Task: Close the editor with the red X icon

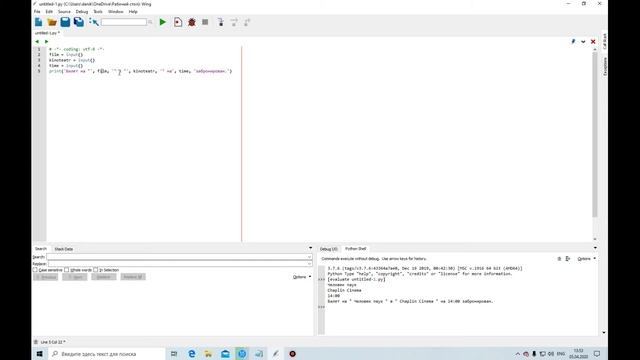Action: tap(593, 42)
